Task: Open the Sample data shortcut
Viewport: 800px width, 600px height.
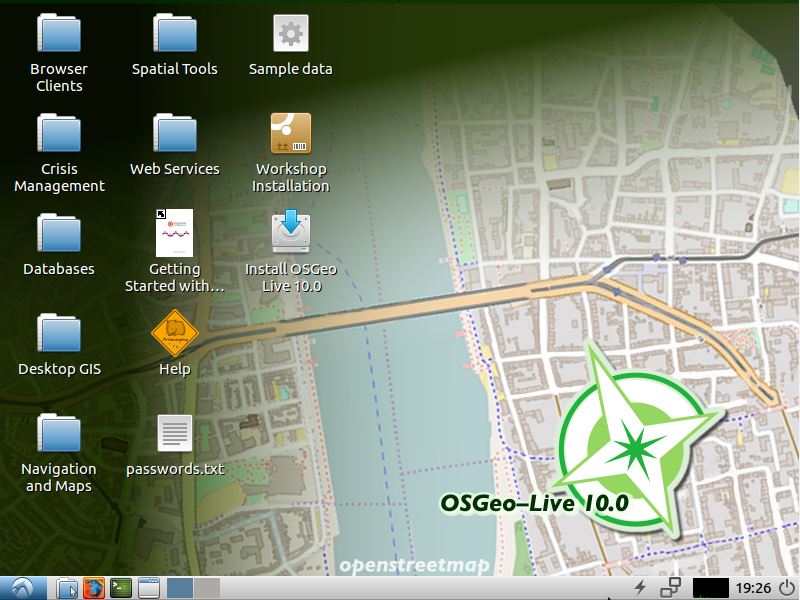Action: [x=290, y=34]
